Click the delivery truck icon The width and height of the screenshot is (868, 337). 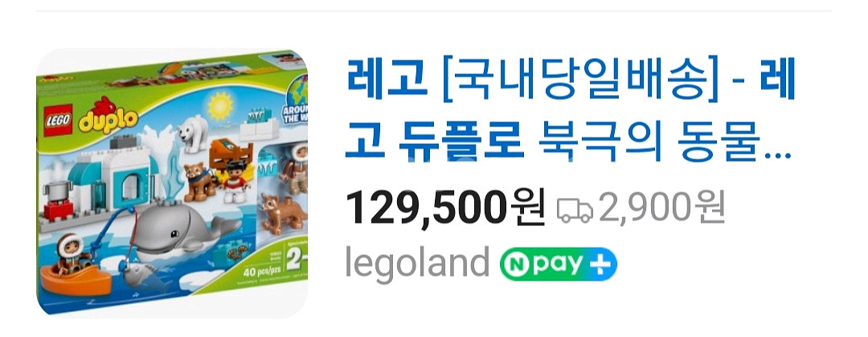click(x=575, y=209)
